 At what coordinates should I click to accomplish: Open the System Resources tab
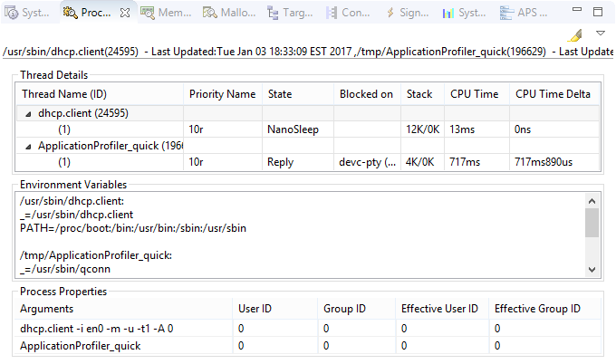pyautogui.click(x=464, y=13)
